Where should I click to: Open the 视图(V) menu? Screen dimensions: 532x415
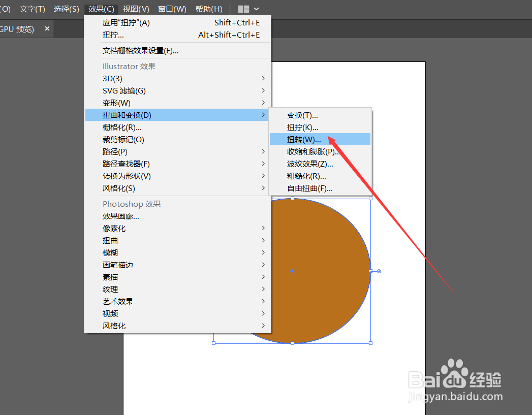click(x=136, y=9)
